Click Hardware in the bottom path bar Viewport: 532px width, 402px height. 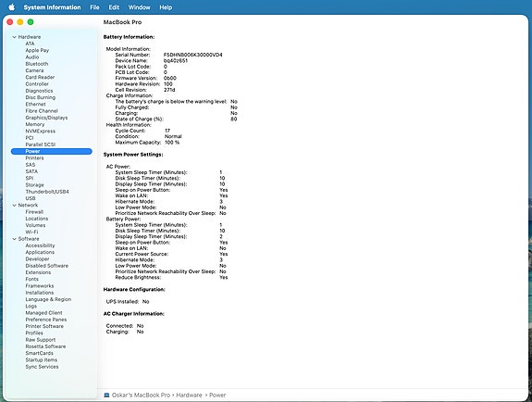189,396
